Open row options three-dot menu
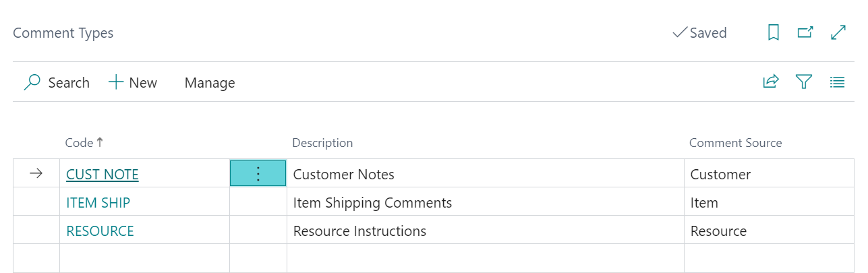 (x=258, y=174)
